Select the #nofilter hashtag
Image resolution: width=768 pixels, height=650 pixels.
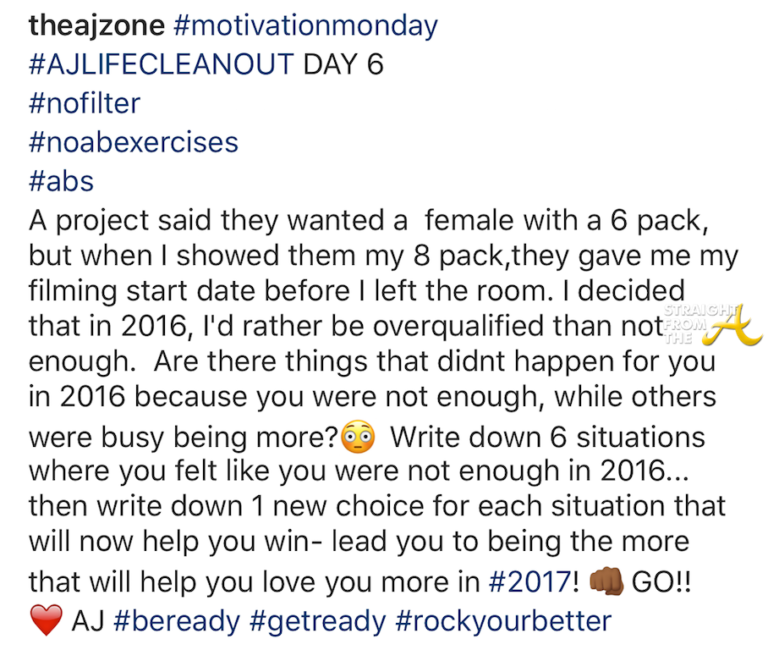84,103
